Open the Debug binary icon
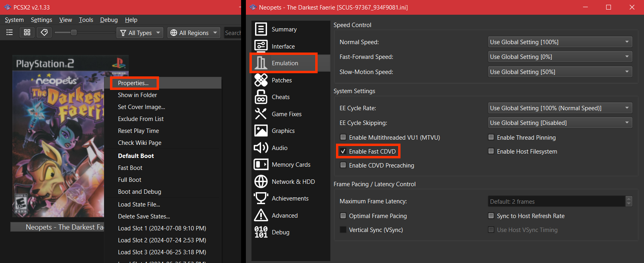 [261, 232]
